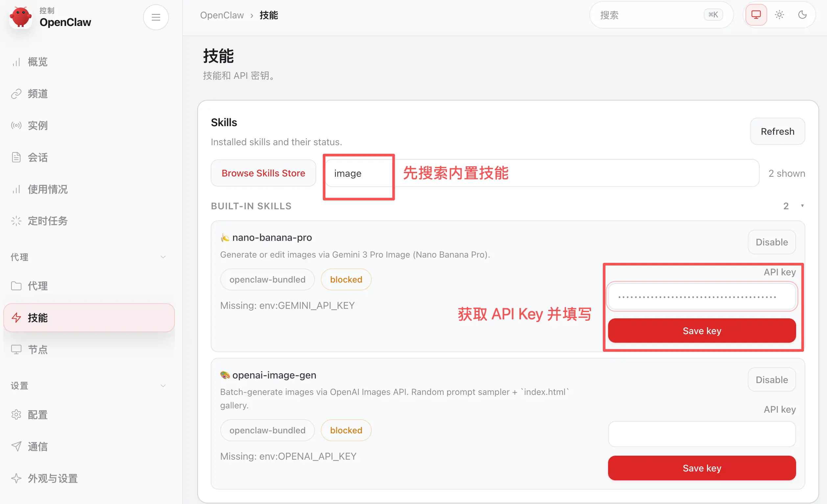Click Browse Skills Store button
827x504 pixels.
click(x=263, y=173)
